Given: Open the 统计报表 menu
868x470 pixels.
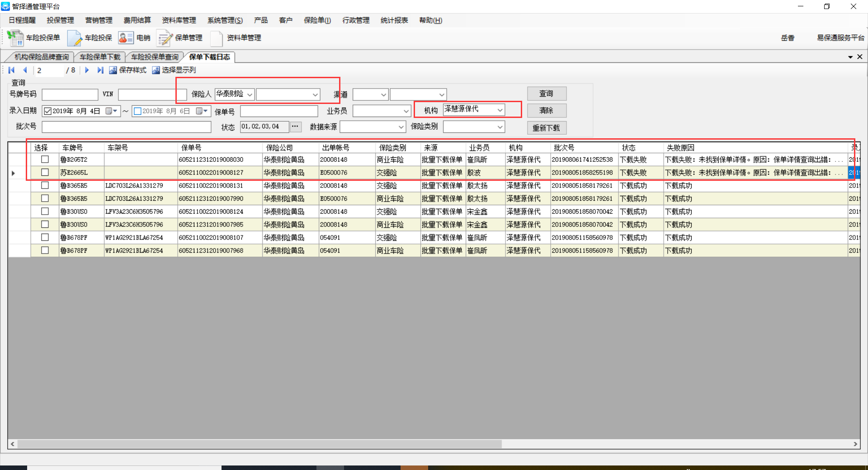Looking at the screenshot, I should 394,20.
